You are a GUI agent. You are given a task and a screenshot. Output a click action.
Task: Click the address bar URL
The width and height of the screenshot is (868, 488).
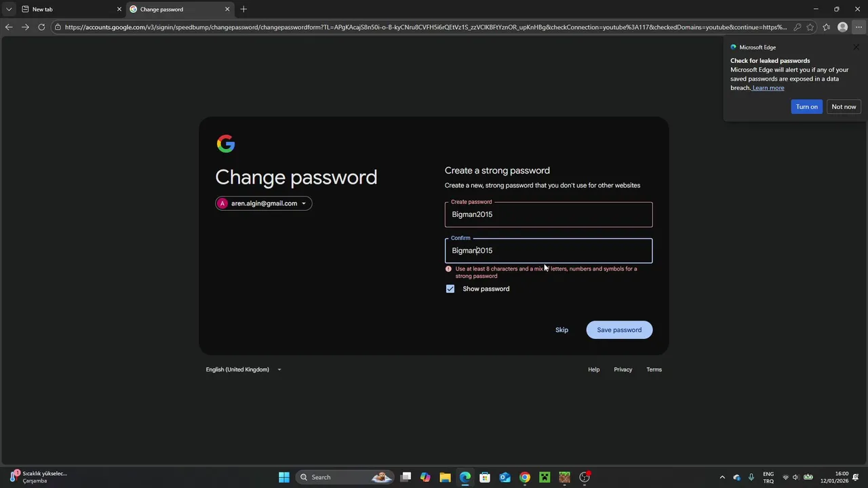point(426,27)
